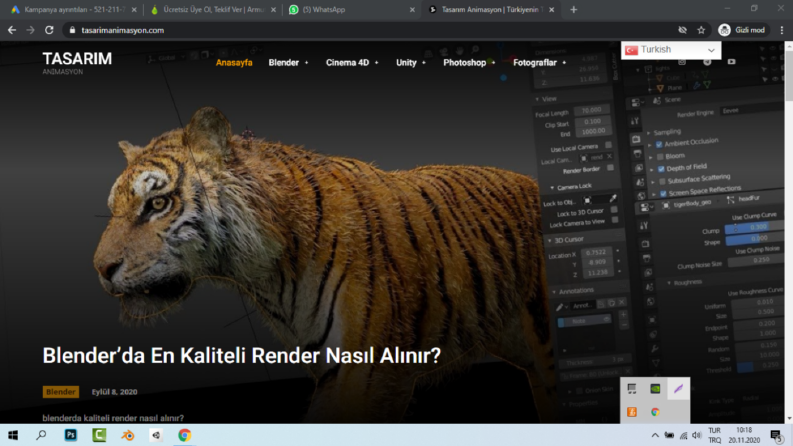Click the scrollbar down arrow

pyautogui.click(x=789, y=419)
